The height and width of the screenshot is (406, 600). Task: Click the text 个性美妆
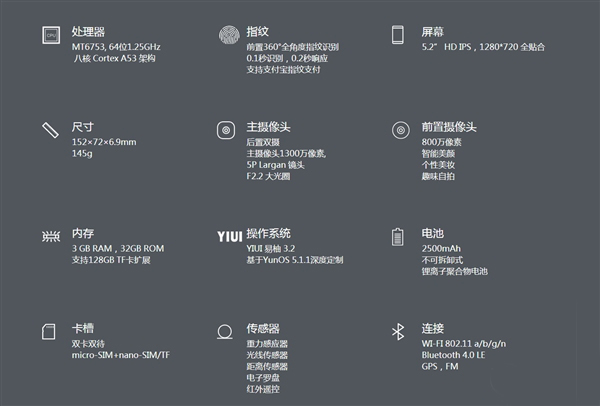(438, 165)
